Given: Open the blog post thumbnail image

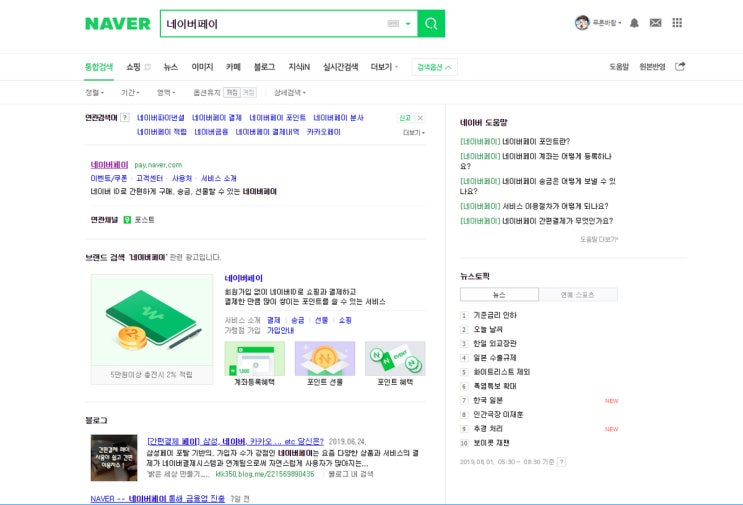Looking at the screenshot, I should [114, 458].
